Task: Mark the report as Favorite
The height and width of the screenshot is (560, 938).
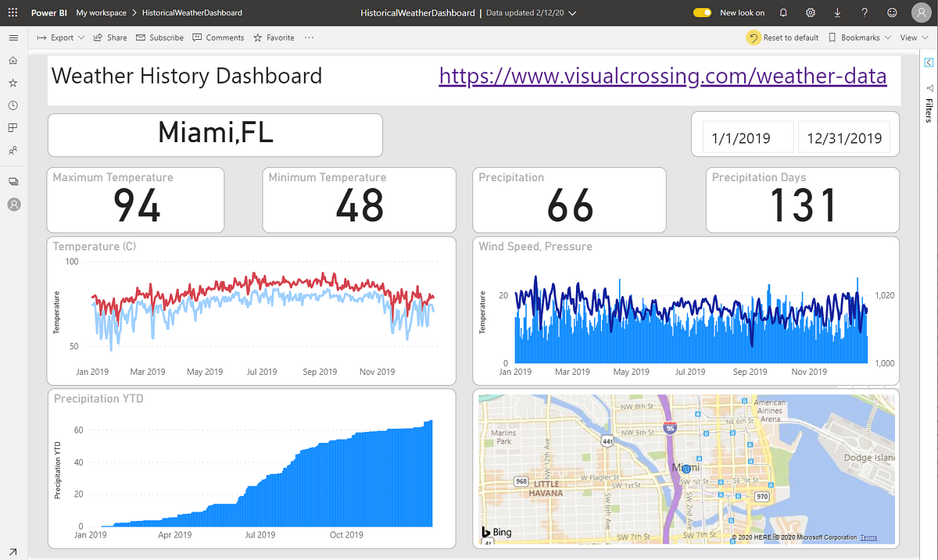Action: click(x=274, y=37)
